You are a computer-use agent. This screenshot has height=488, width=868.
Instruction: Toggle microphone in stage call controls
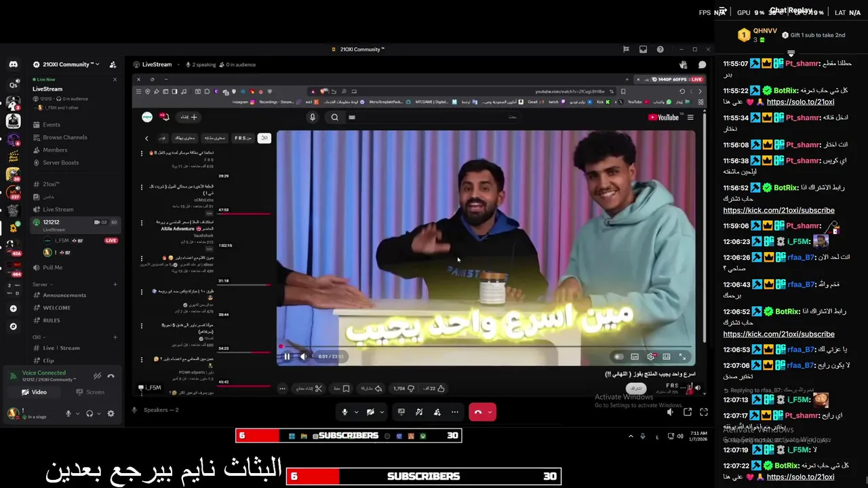pos(344,412)
